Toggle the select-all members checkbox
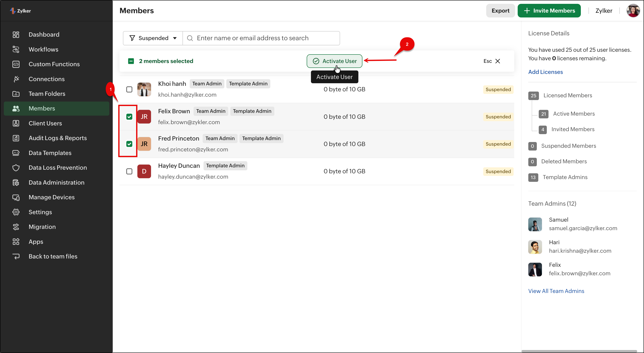The image size is (644, 353). pos(131,61)
